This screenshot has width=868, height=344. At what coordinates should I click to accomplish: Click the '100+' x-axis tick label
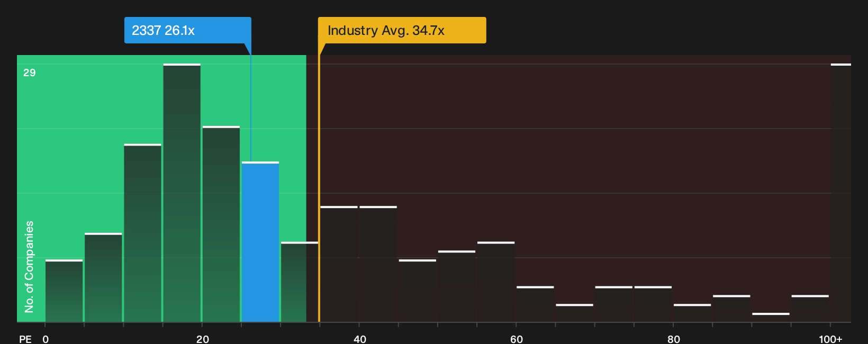coord(830,339)
